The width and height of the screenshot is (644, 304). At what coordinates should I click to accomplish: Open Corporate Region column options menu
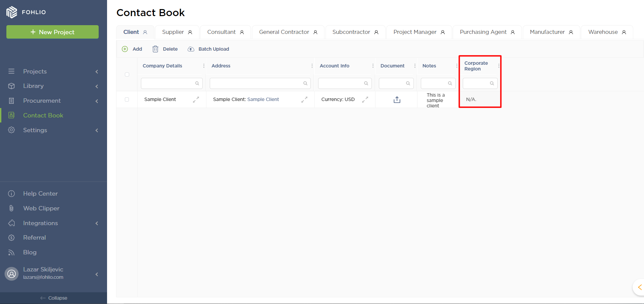pyautogui.click(x=499, y=66)
